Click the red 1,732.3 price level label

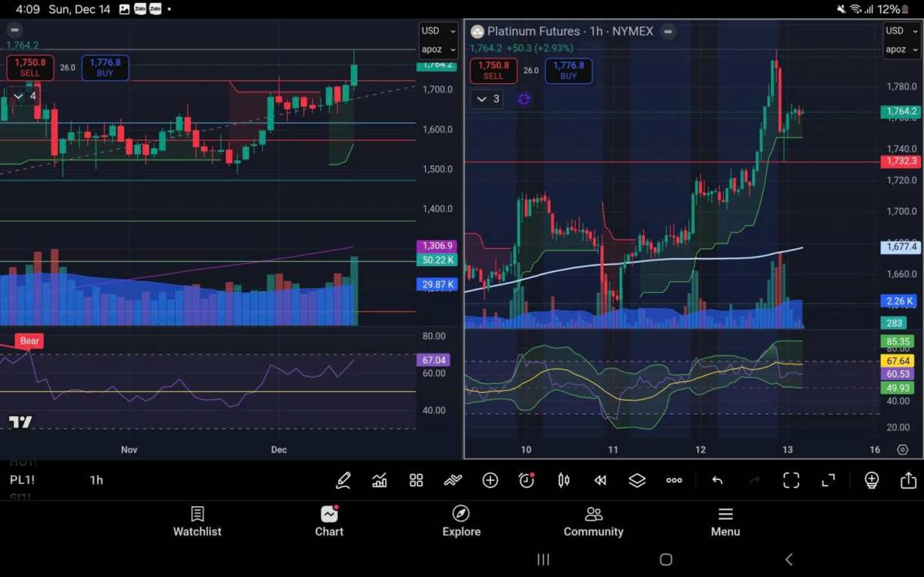[x=902, y=162]
